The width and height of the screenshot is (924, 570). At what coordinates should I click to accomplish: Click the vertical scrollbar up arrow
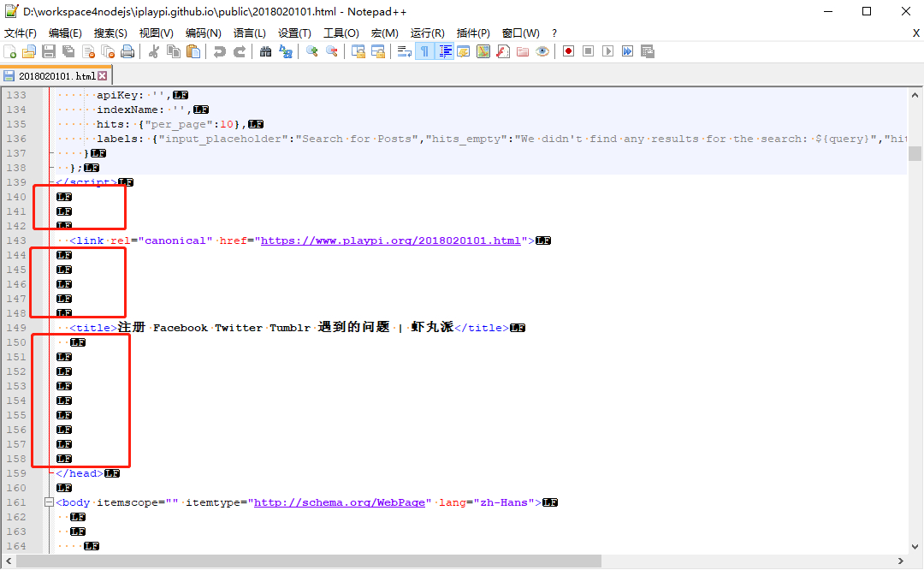point(915,94)
